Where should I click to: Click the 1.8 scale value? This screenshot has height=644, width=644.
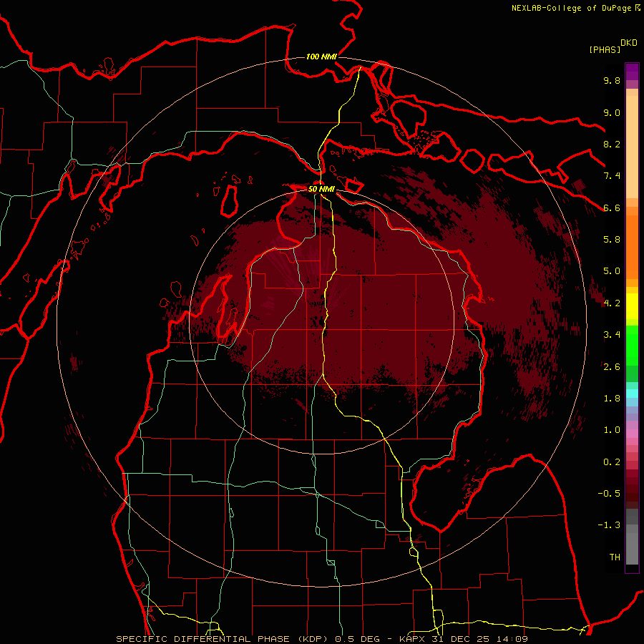coord(612,399)
